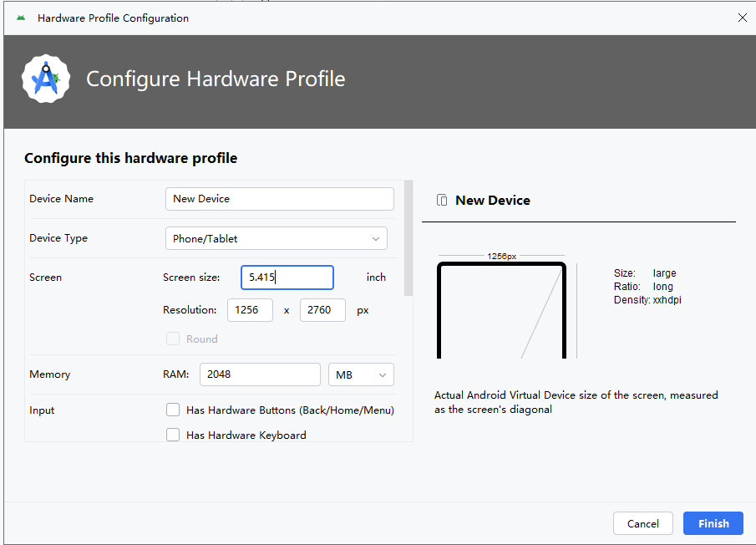
Task: Check Has Hardware Keyboard option
Action: [173, 435]
